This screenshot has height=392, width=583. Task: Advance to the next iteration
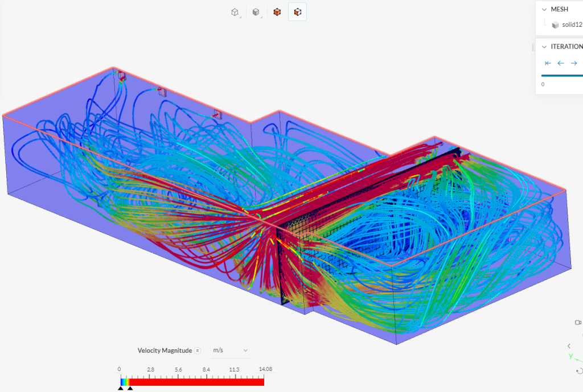click(x=574, y=63)
